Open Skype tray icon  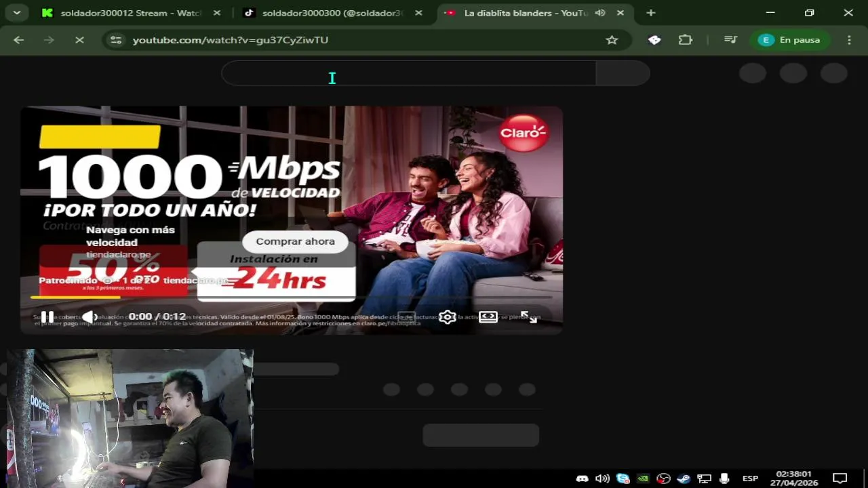click(623, 479)
